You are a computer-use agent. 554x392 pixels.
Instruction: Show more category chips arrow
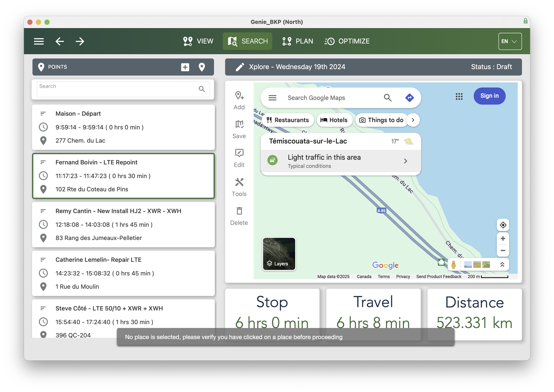(x=413, y=120)
